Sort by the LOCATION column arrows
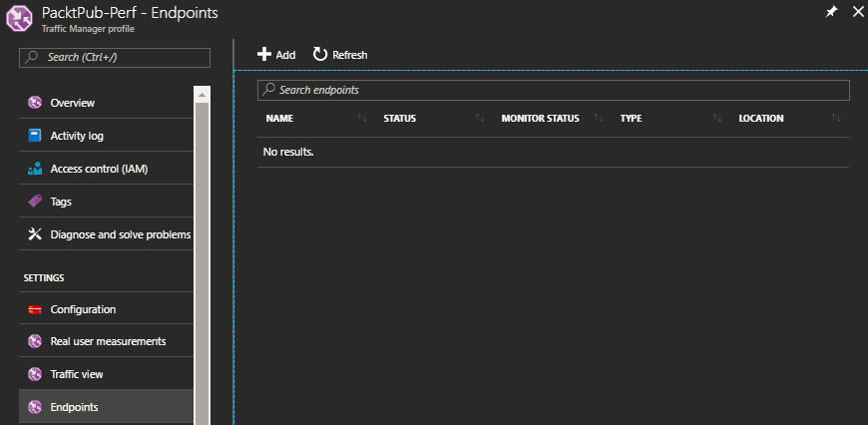868x425 pixels. (x=836, y=118)
